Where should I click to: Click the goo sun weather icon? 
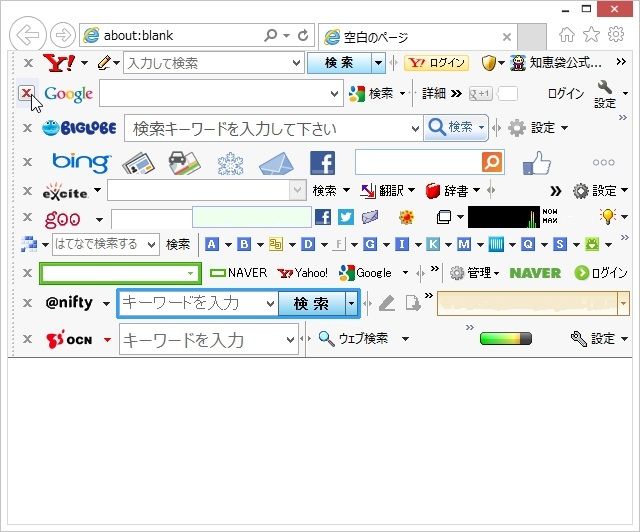coord(407,217)
